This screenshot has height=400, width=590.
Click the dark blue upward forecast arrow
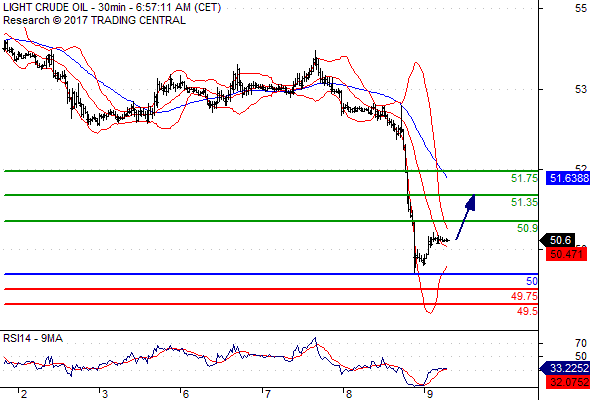pyautogui.click(x=466, y=217)
